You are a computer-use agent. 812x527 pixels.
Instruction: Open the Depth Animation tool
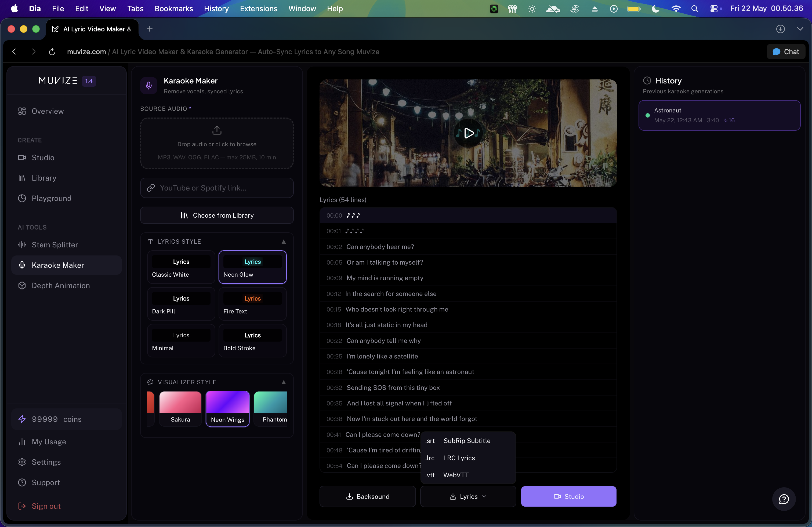67,286
